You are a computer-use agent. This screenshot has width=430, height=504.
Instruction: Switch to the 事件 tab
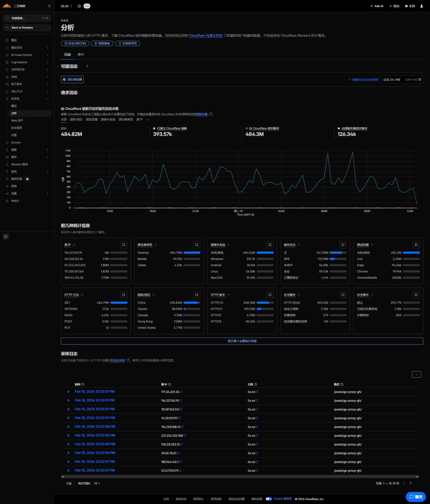[81, 54]
